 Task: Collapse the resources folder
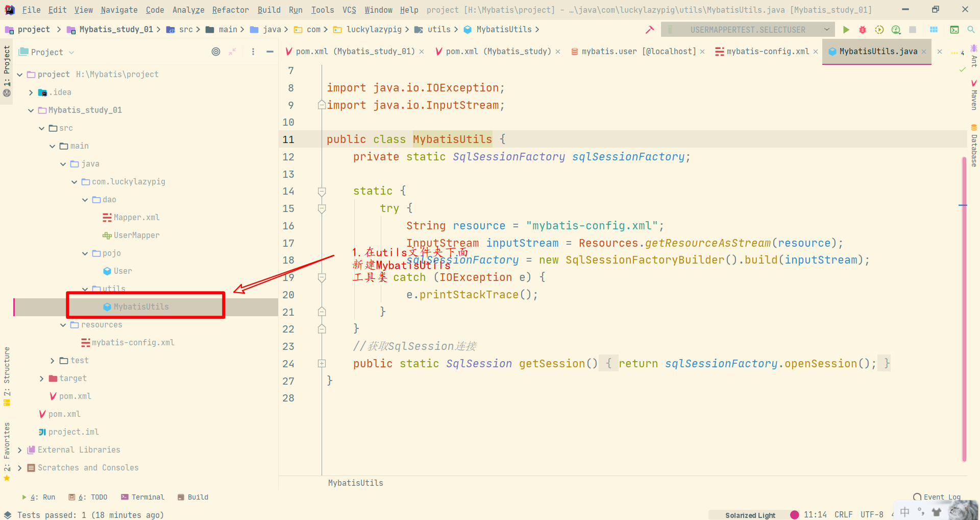pos(63,325)
